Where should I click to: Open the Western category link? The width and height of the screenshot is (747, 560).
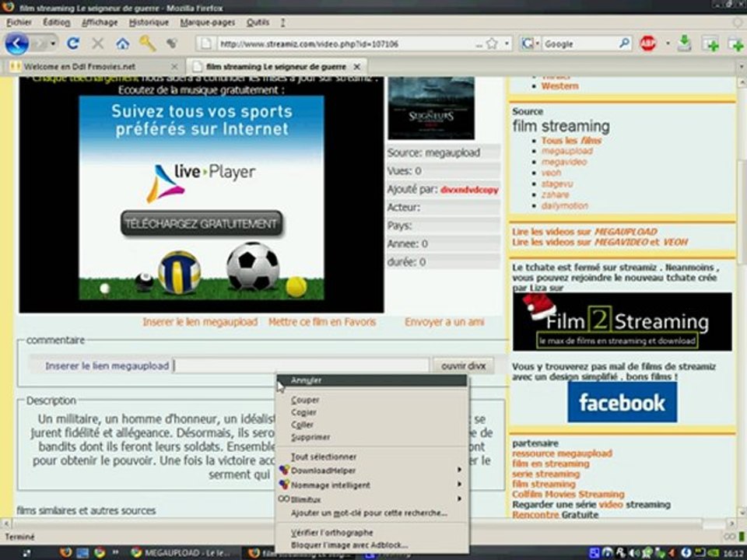(x=559, y=86)
